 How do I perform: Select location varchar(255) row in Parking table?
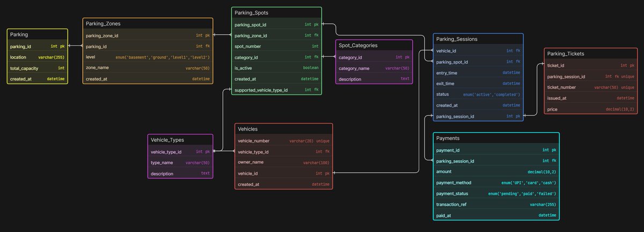38,57
